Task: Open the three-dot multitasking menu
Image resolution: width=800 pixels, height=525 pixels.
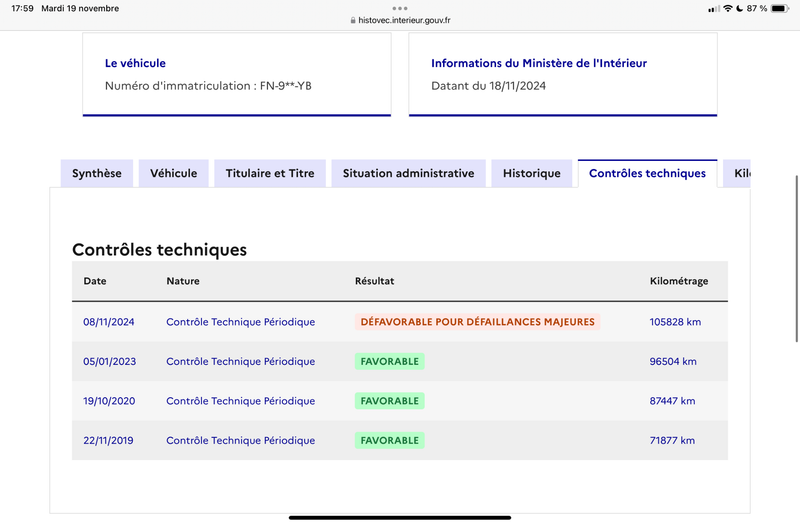Action: (400, 8)
